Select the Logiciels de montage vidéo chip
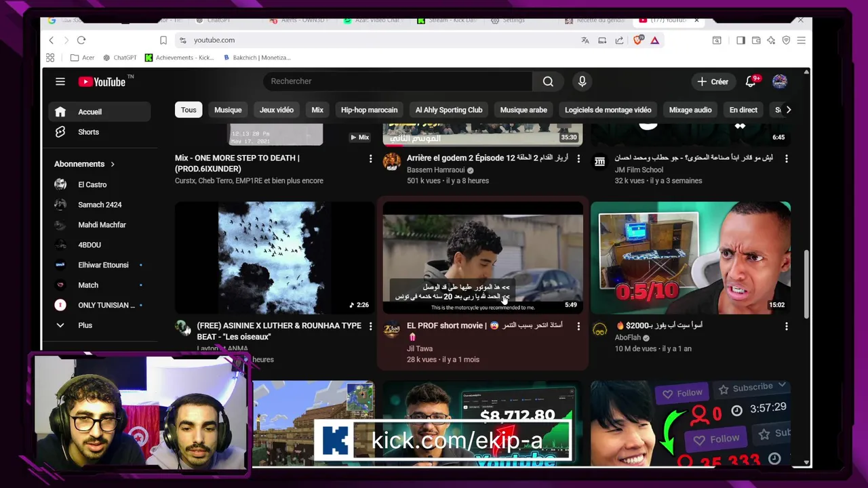The height and width of the screenshot is (488, 868). tap(608, 110)
